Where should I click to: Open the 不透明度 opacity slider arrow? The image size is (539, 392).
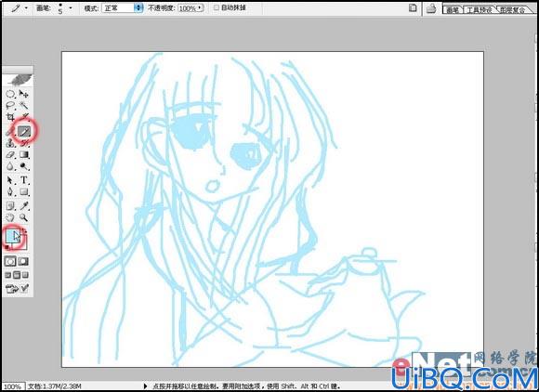(201, 8)
